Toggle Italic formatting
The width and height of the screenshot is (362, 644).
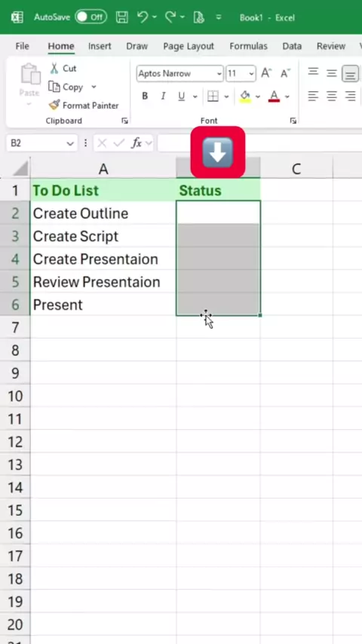pyautogui.click(x=163, y=97)
